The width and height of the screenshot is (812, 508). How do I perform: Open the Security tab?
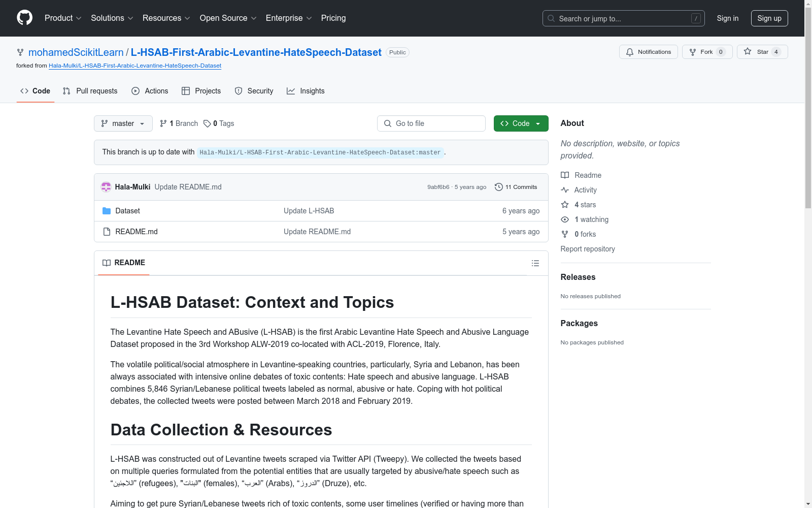tap(254, 91)
